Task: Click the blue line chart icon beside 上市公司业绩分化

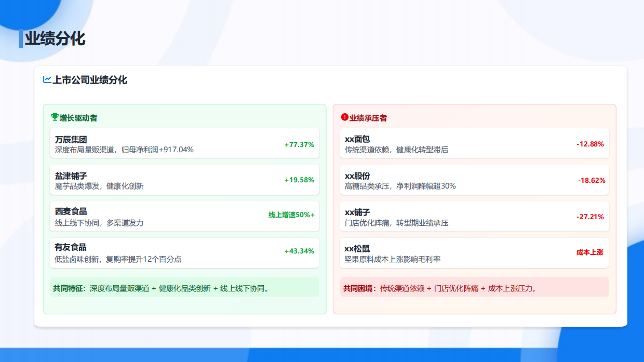Action: point(46,81)
